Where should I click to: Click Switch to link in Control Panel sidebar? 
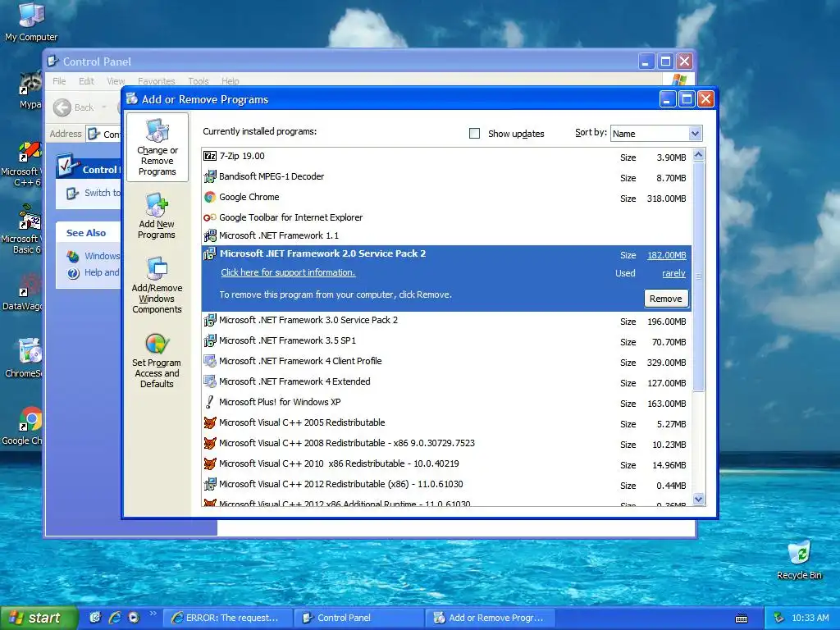tap(94, 193)
